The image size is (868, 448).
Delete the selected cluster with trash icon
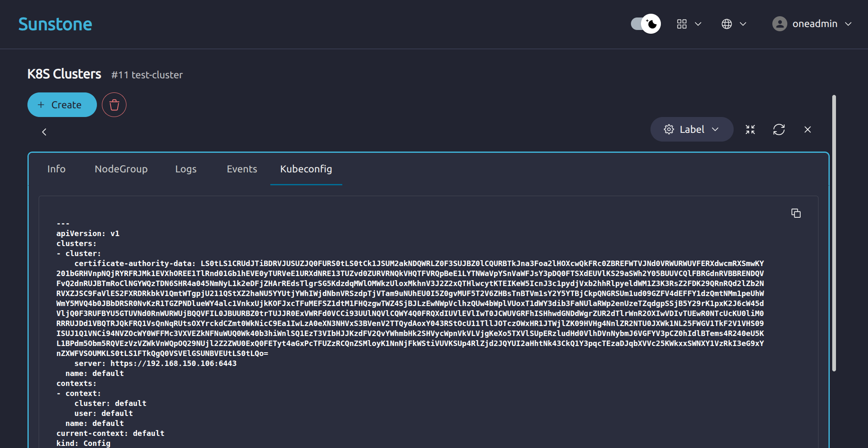[x=114, y=105]
